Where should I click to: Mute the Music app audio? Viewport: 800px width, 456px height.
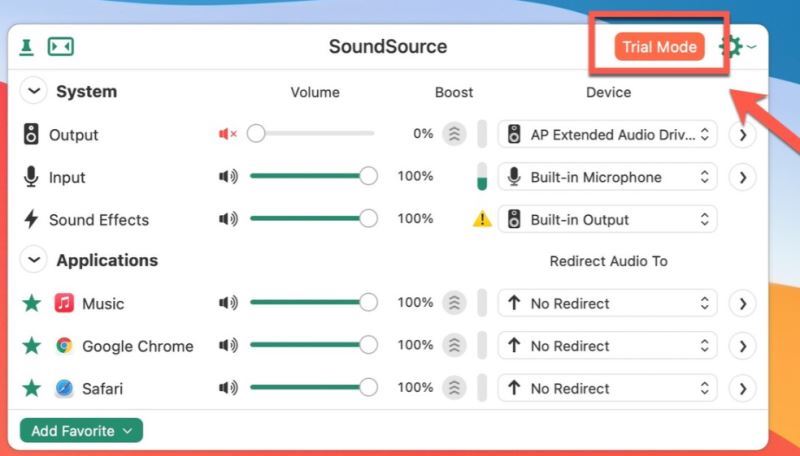[228, 302]
